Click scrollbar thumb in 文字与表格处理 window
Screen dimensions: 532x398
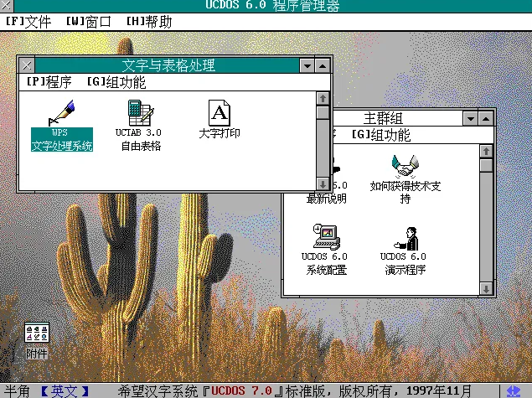[323, 112]
